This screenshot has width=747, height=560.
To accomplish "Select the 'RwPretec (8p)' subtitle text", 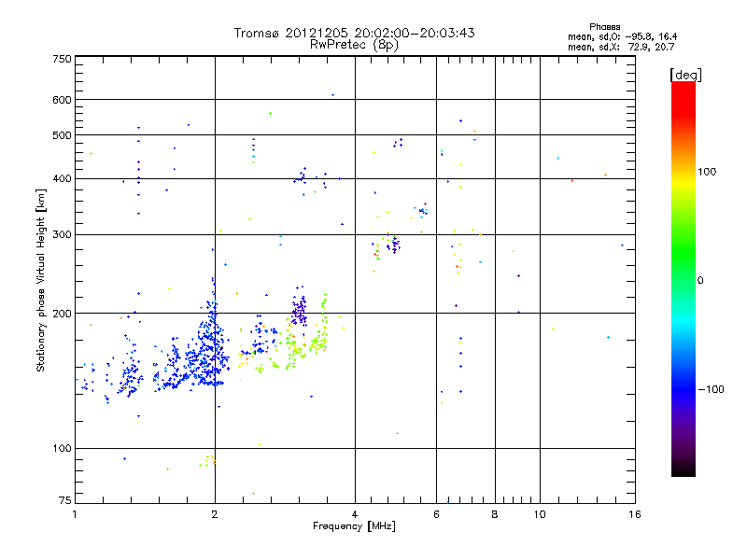I will tap(354, 45).
